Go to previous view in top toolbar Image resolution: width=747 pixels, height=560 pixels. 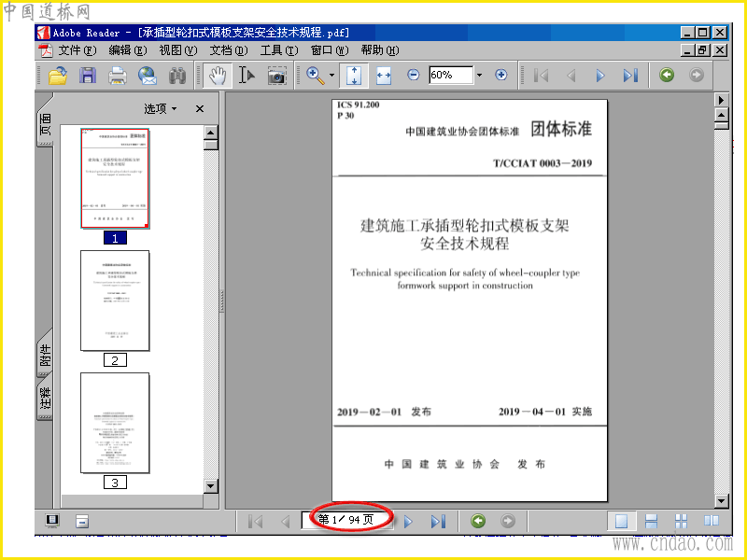[667, 75]
